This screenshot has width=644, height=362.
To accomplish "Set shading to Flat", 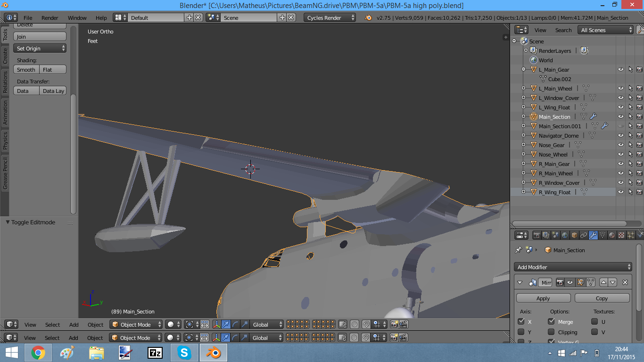I will (53, 69).
